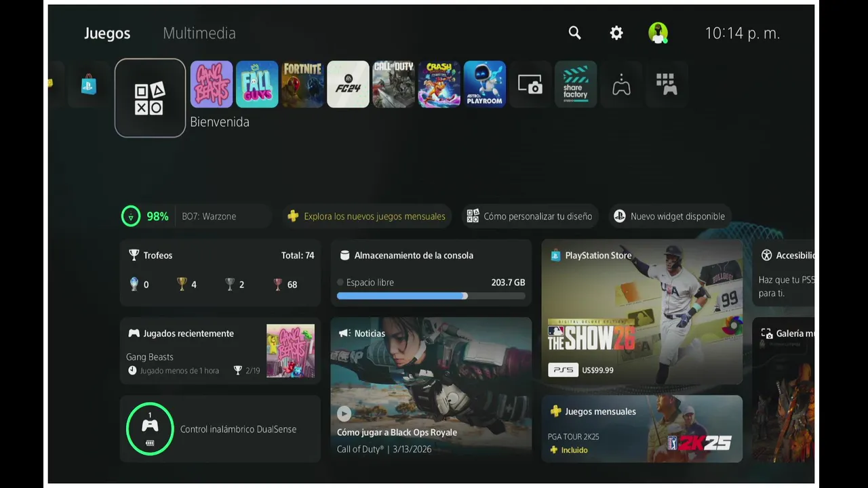Open the PlayStation Store bag icon

pyautogui.click(x=89, y=85)
